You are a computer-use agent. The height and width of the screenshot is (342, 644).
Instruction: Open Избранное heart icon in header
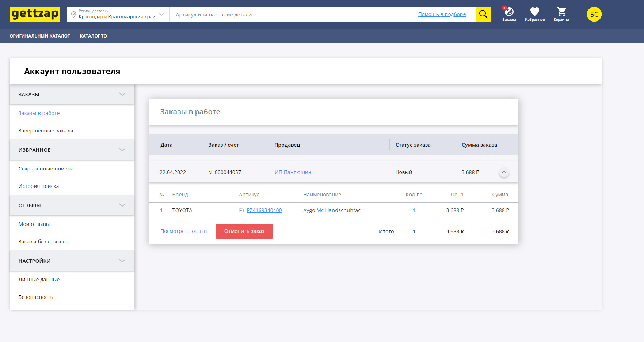point(534,14)
